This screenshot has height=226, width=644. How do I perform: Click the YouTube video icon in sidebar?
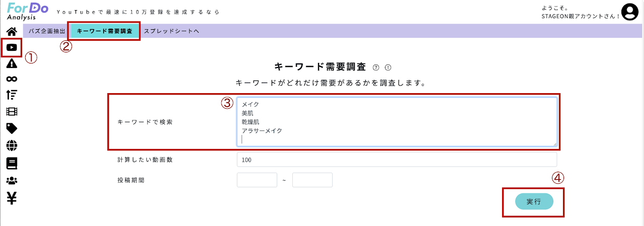pos(12,48)
